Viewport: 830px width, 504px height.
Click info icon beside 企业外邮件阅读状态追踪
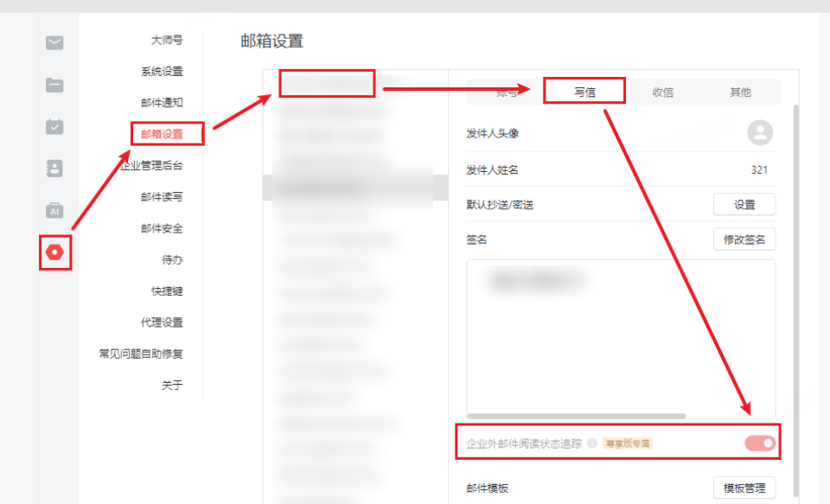(592, 443)
